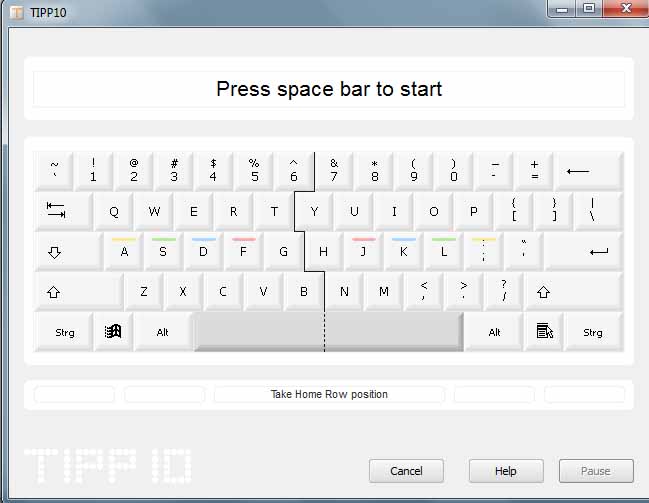Click the R key
The width and height of the screenshot is (649, 503).
[x=234, y=211]
